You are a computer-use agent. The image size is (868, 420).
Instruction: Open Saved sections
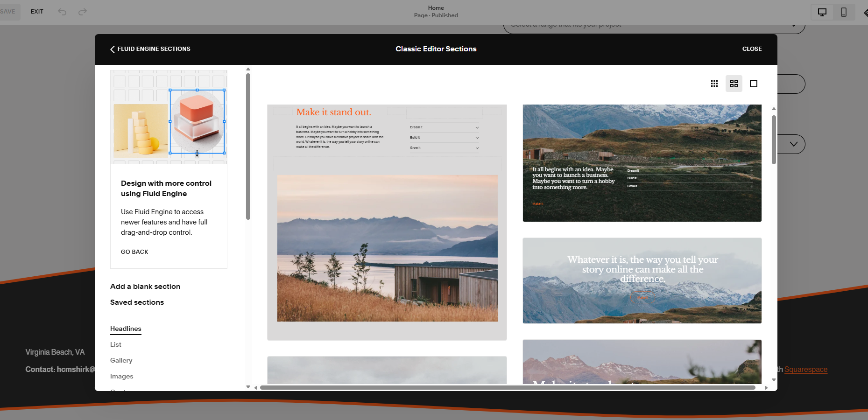pyautogui.click(x=137, y=302)
